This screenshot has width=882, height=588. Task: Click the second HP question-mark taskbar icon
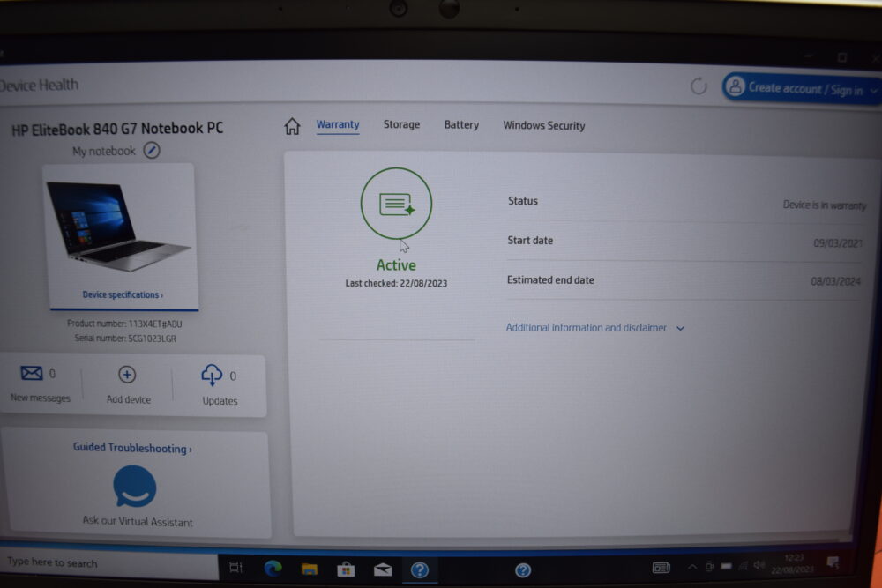(x=523, y=570)
